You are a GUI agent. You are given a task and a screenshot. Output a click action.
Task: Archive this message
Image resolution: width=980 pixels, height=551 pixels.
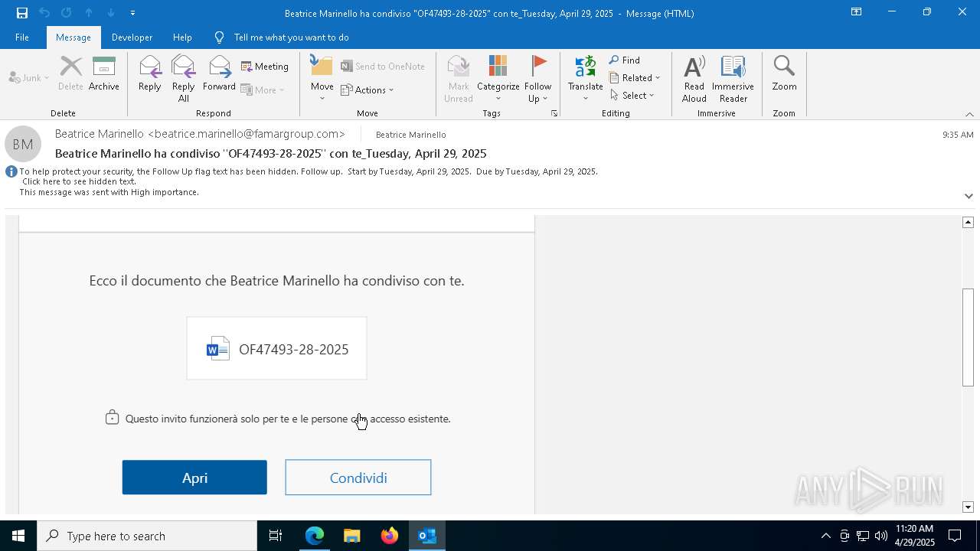pyautogui.click(x=104, y=74)
